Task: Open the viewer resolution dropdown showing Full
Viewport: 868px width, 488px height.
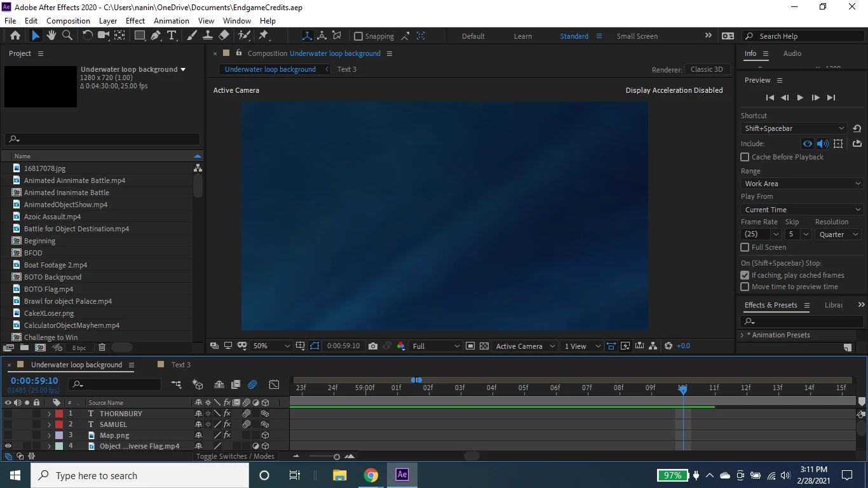Action: tap(436, 346)
